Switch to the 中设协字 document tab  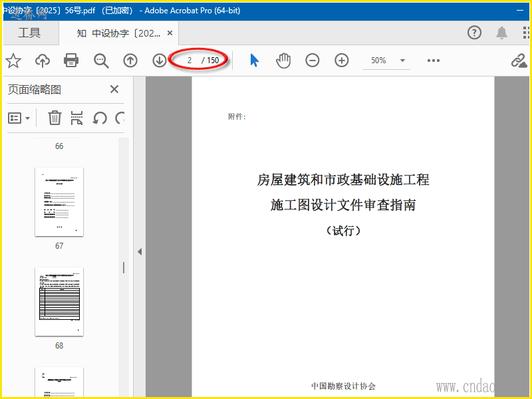[118, 33]
